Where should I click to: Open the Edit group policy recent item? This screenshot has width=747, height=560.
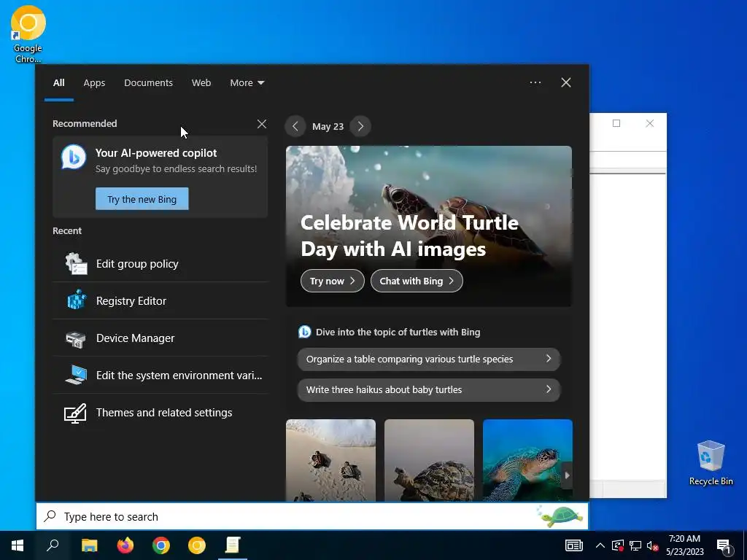160,264
